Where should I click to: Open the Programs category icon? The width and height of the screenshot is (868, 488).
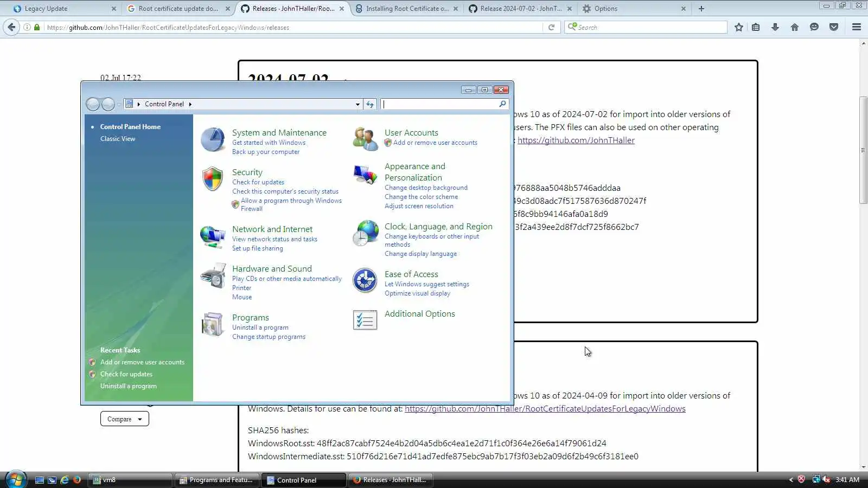pos(213,324)
